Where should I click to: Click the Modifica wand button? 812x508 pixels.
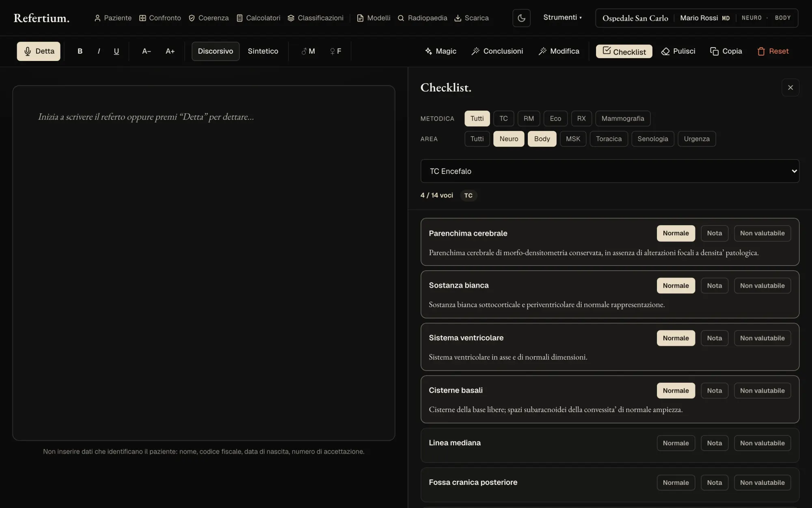click(559, 51)
